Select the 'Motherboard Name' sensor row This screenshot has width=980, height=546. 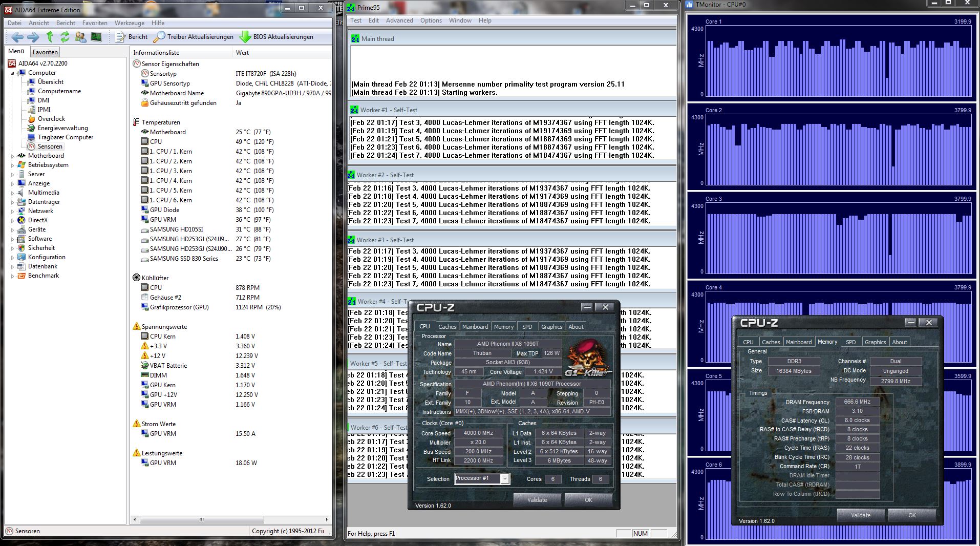coord(231,93)
